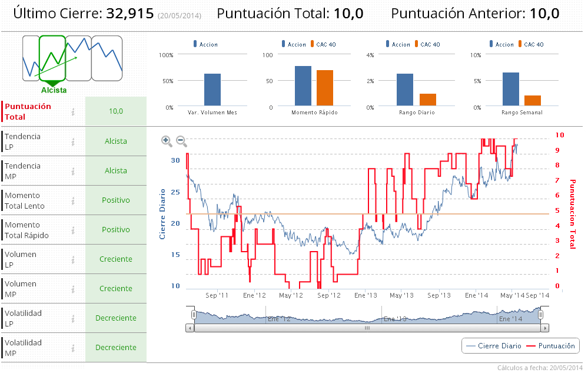Screen dimensions: 588x376
Task: Click the (20/05/2014) closing date text
Action: click(180, 16)
